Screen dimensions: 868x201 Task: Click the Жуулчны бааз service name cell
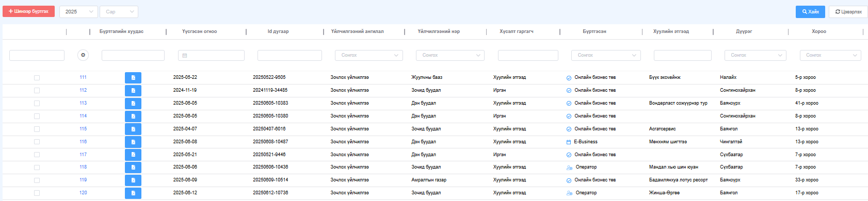tap(427, 77)
